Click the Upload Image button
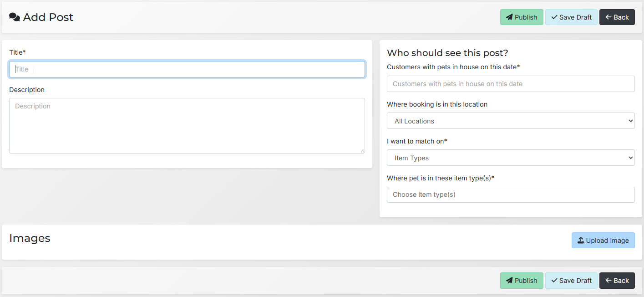This screenshot has height=297, width=644. click(x=603, y=241)
